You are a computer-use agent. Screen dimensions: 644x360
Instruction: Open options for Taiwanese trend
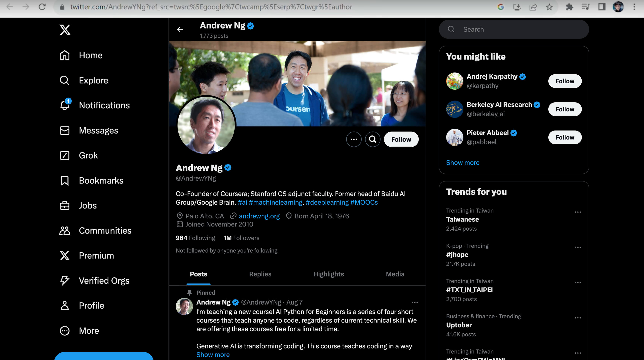tap(577, 212)
